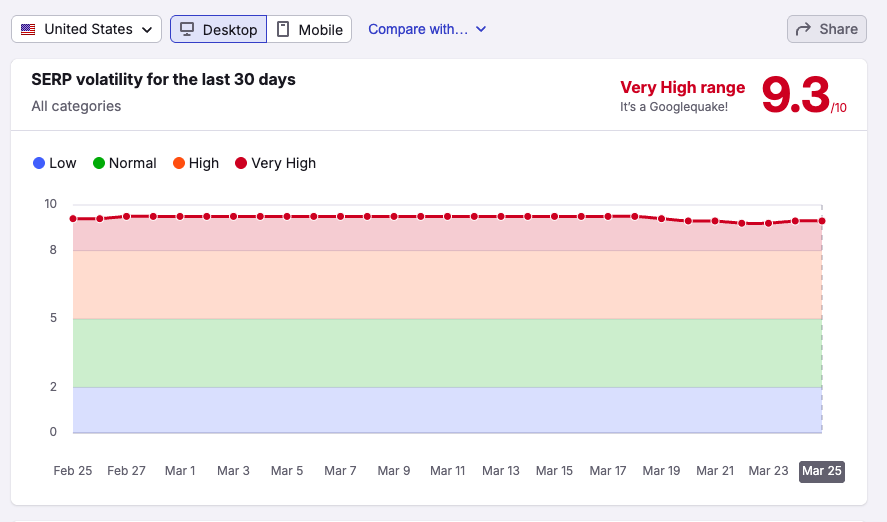The image size is (887, 522).
Task: Click the Share arrow icon
Action: [803, 29]
